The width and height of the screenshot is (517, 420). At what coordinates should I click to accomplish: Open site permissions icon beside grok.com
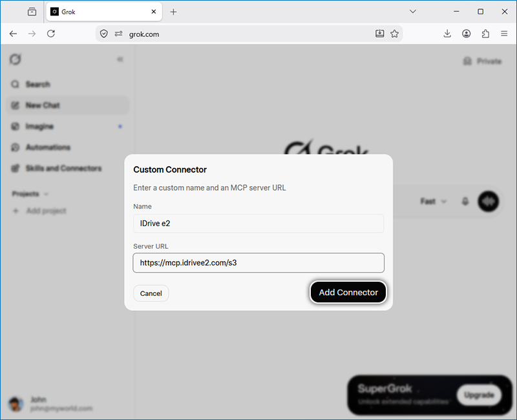click(x=119, y=34)
